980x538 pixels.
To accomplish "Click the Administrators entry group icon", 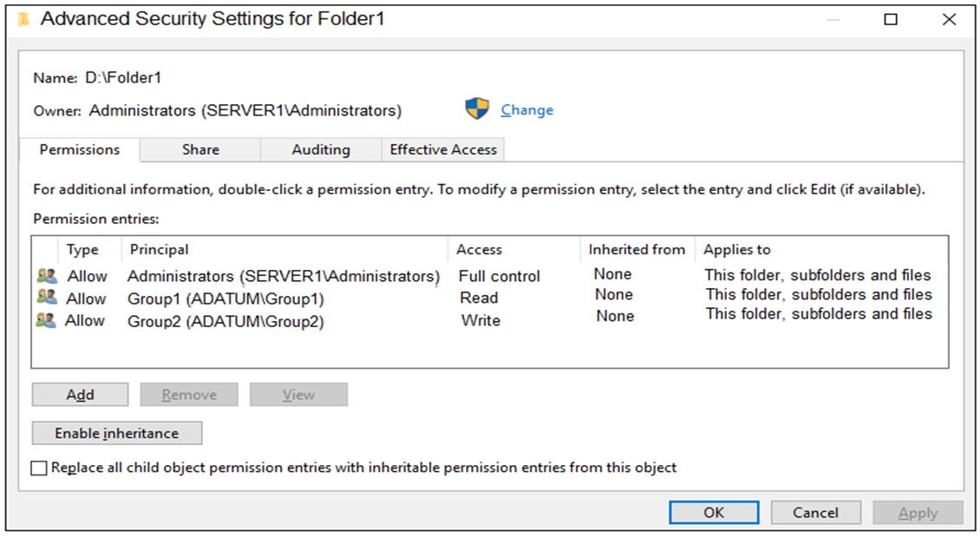I will 46,276.
